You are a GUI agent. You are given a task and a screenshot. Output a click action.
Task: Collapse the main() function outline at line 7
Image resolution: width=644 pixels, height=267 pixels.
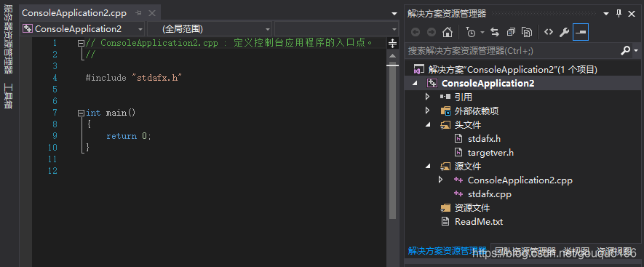pos(81,113)
